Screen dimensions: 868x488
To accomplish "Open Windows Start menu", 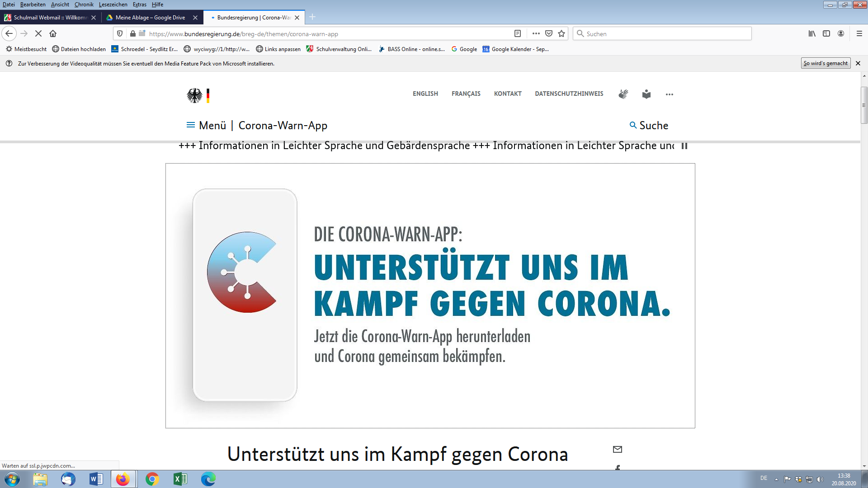I will [12, 479].
